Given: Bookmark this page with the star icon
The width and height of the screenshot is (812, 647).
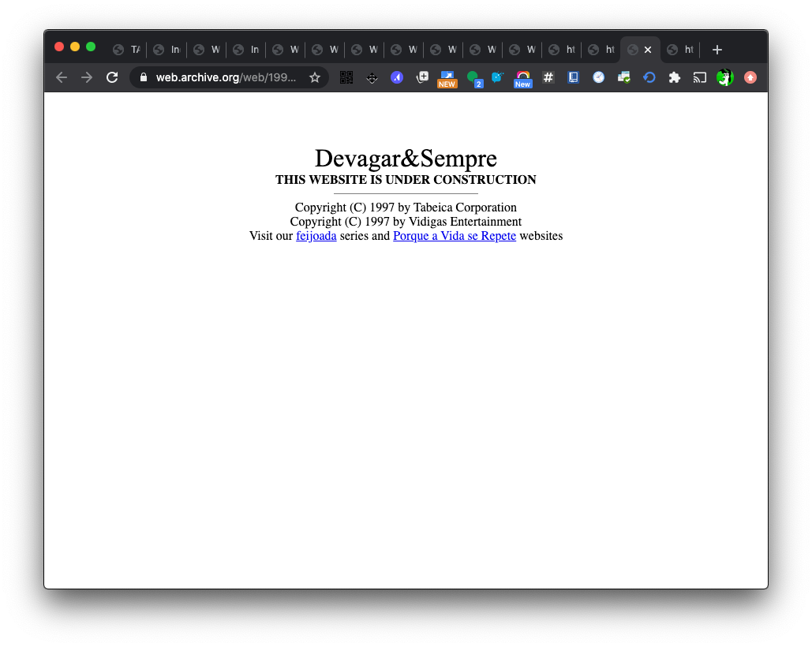Looking at the screenshot, I should 315,77.
